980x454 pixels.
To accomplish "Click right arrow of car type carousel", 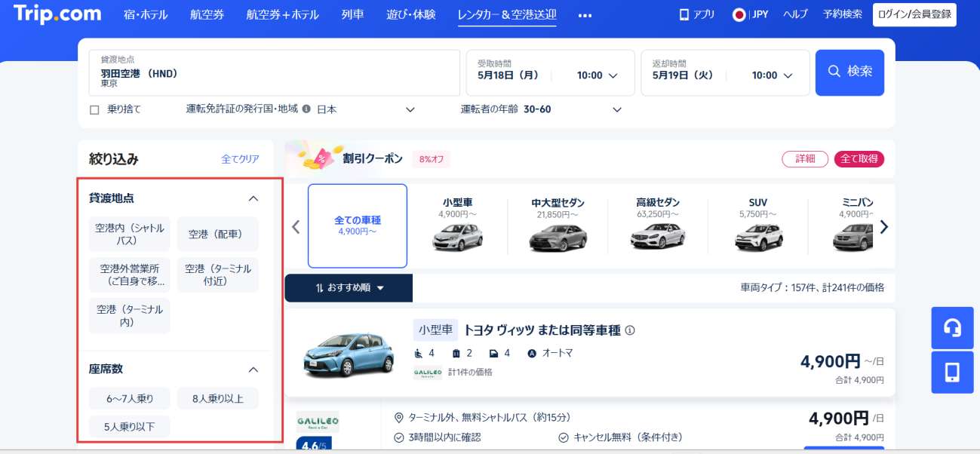I will [x=884, y=226].
